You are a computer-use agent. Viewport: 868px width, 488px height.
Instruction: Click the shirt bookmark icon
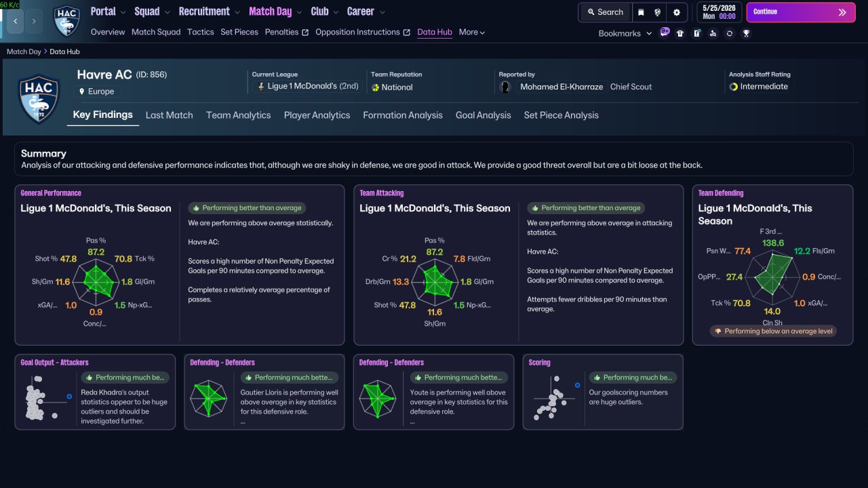[x=680, y=33]
